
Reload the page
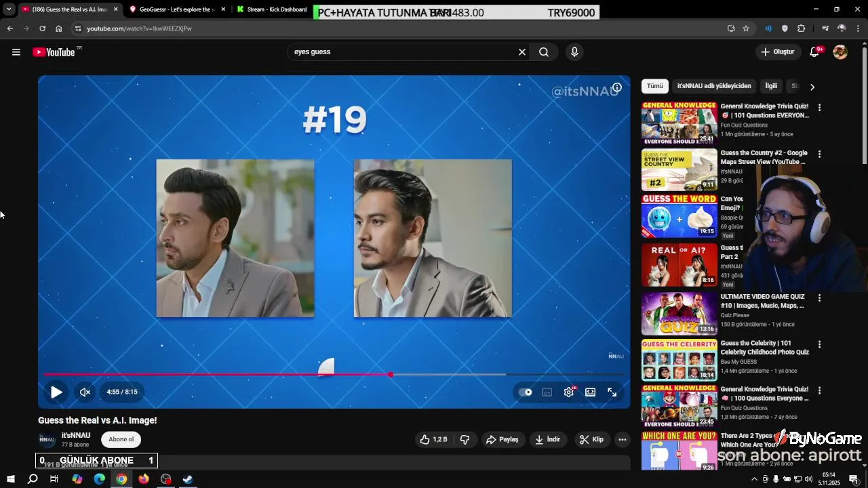42,28
